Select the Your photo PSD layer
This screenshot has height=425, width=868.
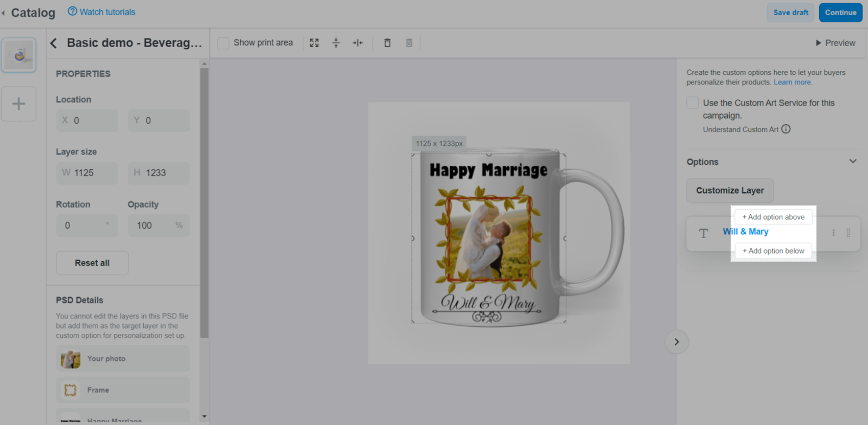[x=123, y=359]
